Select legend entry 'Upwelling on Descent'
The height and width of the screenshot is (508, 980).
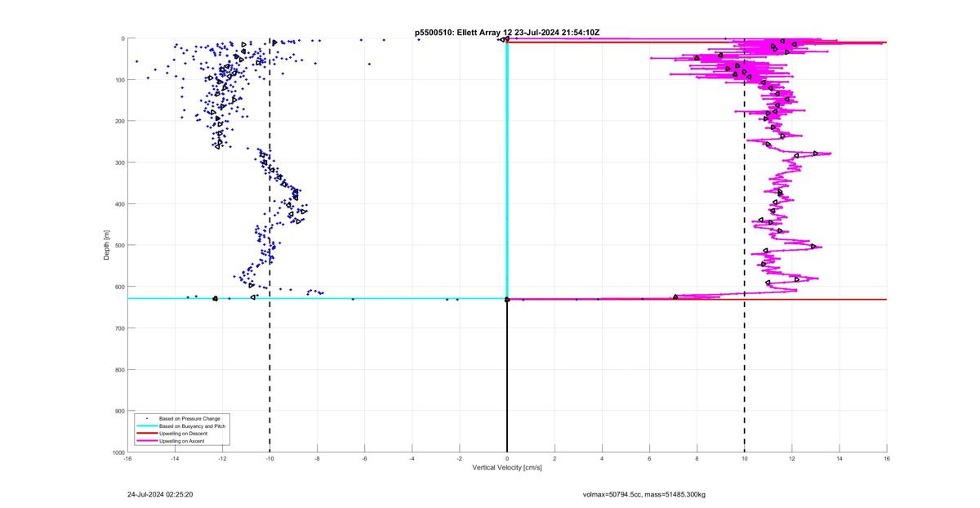point(184,434)
